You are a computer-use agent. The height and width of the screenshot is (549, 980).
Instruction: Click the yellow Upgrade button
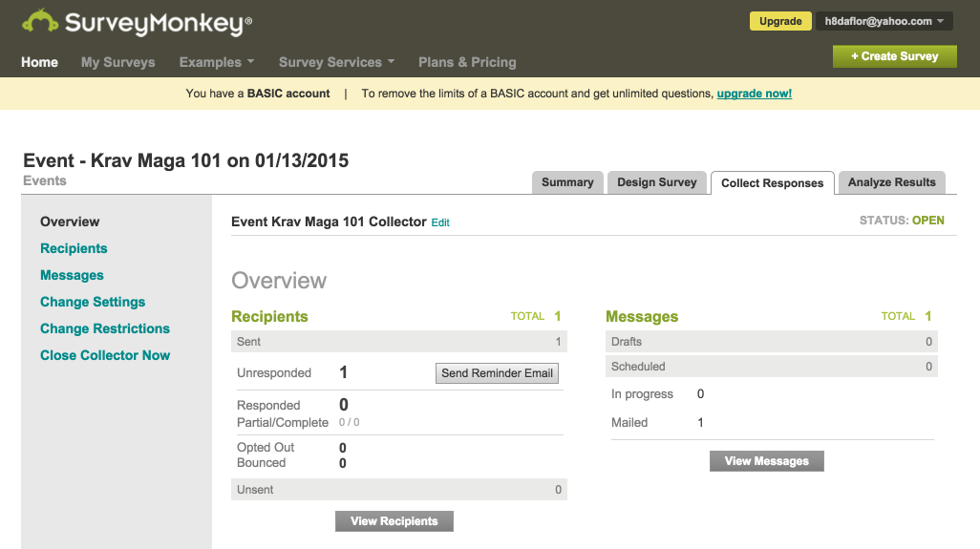pos(780,21)
